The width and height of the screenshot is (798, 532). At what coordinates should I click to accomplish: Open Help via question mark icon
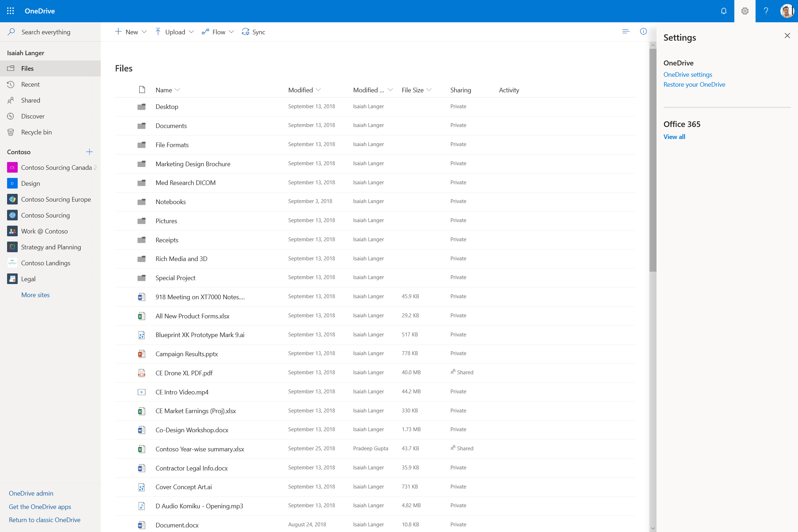tap(766, 11)
